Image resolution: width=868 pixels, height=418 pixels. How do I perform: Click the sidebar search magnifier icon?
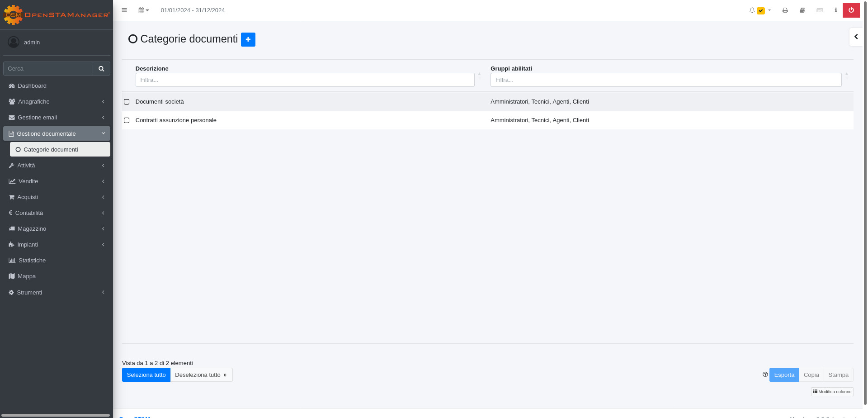[101, 69]
